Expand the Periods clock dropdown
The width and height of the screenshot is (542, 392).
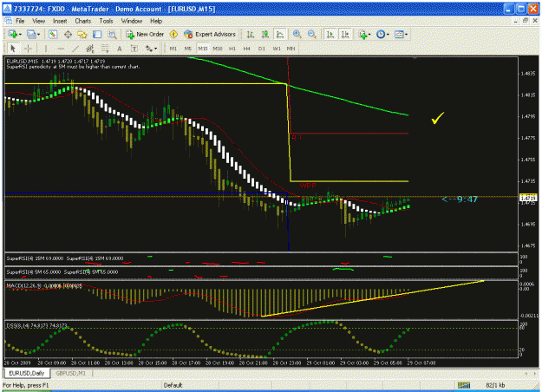388,34
